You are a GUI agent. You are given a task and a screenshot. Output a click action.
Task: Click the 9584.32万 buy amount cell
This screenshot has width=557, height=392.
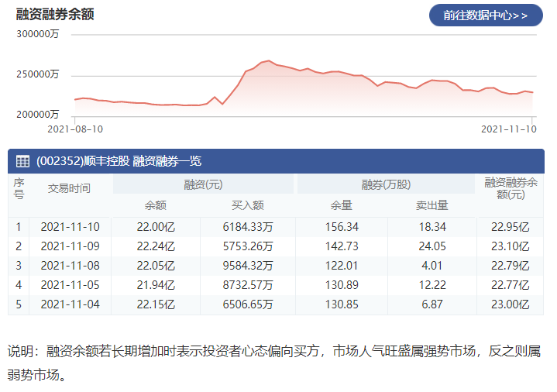(x=248, y=266)
